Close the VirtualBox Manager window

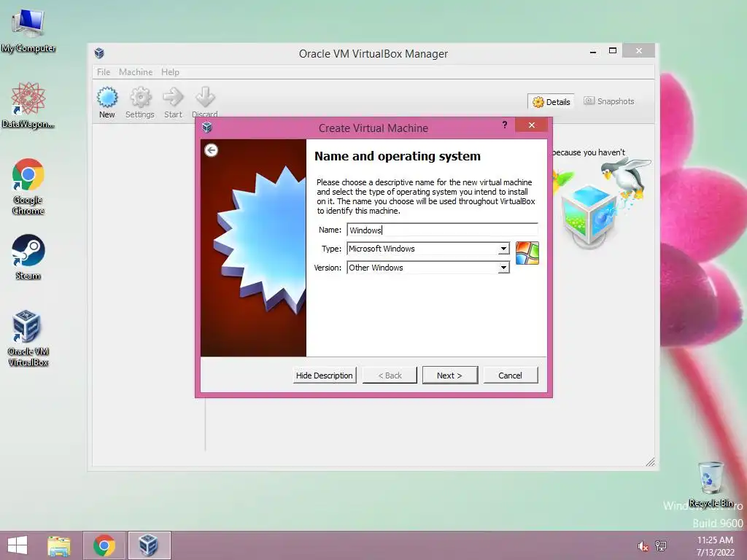coord(639,51)
